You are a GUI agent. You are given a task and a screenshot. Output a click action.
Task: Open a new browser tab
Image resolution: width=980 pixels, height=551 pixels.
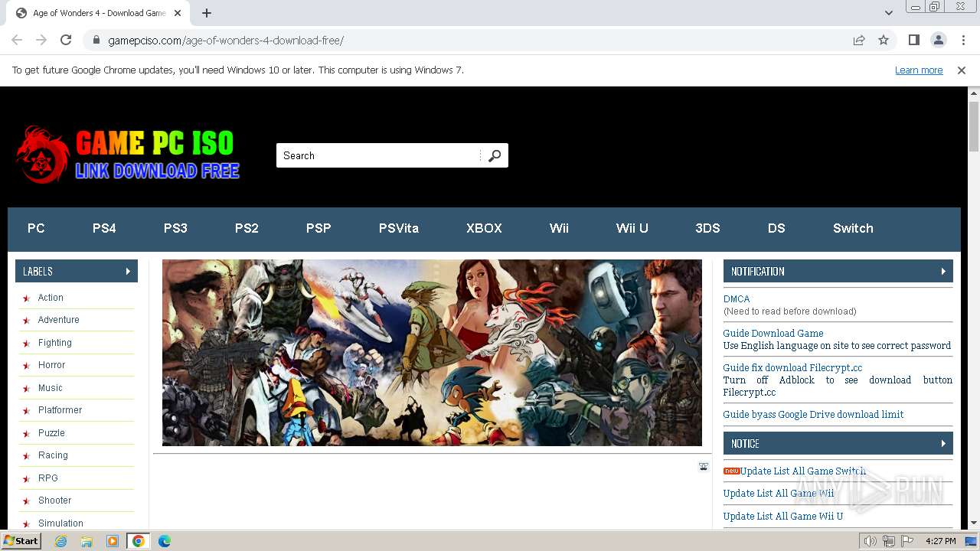(x=207, y=13)
